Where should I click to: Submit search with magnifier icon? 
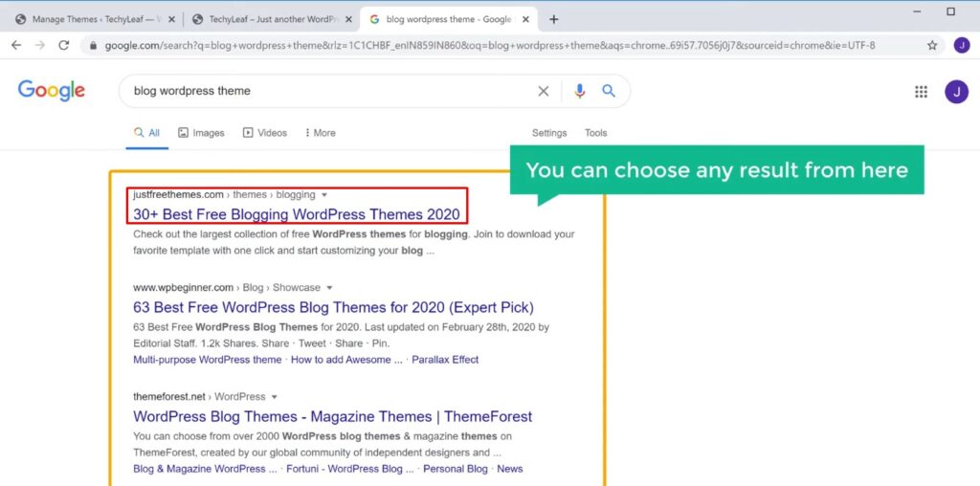pos(608,91)
